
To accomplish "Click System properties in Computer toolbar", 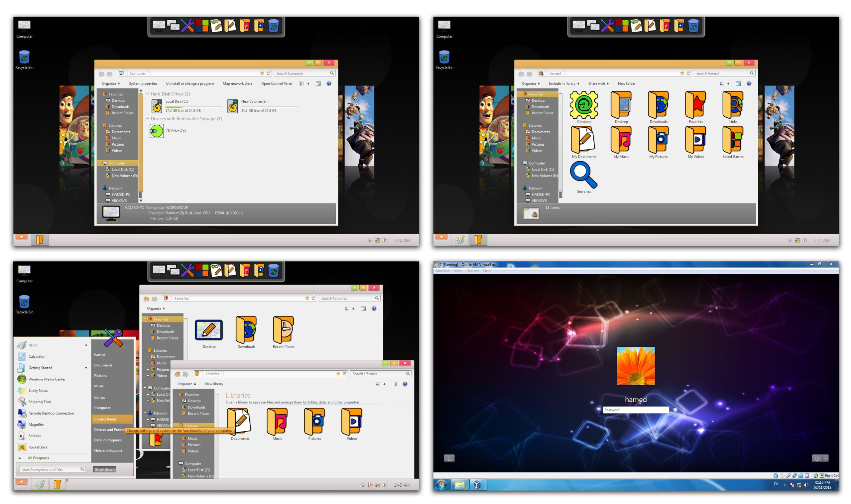I will coord(143,83).
